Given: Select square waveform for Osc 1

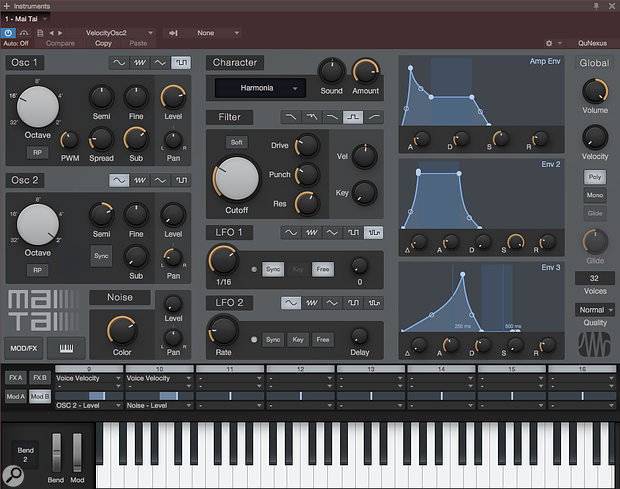Looking at the screenshot, I should 181,62.
